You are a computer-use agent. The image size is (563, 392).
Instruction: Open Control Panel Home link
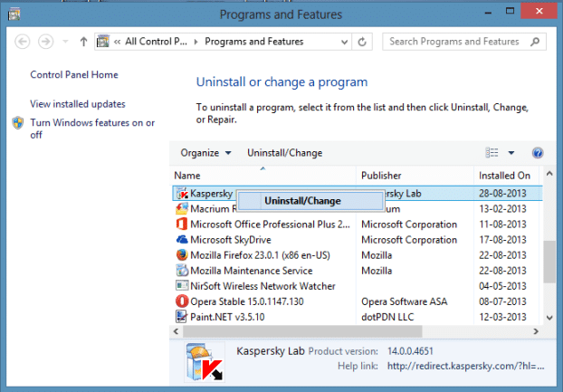pyautogui.click(x=74, y=74)
